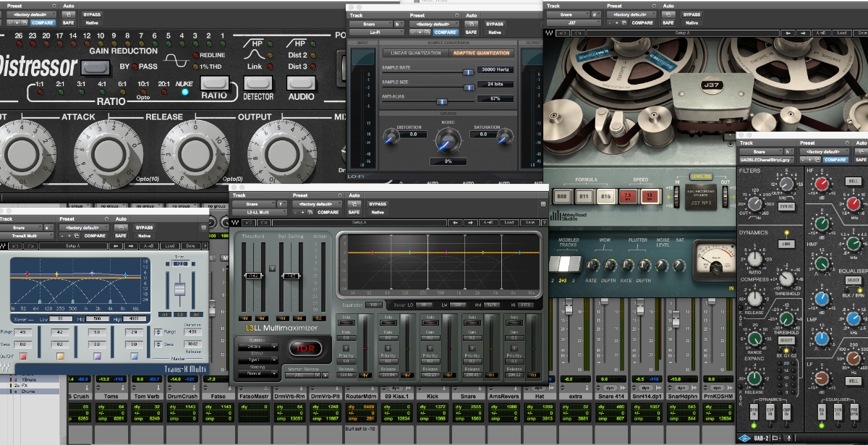Click previous preset arrow in J37 toolbar
This screenshot has width=868, height=445.
788,33
